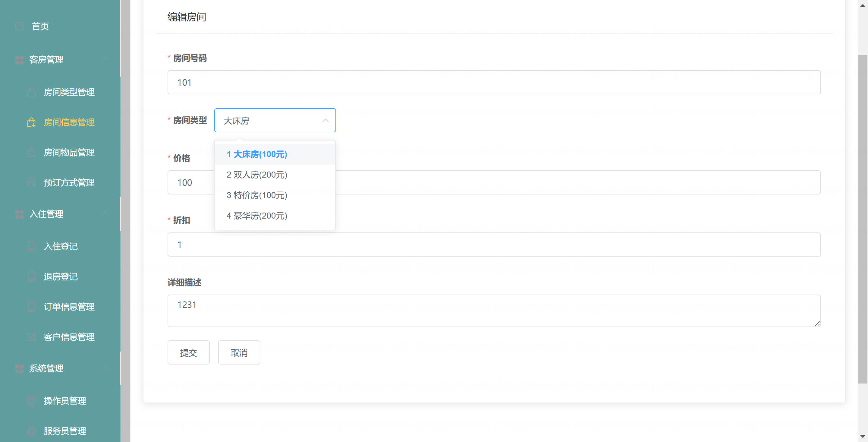Click the scrollbar down arrow

pyautogui.click(x=863, y=437)
